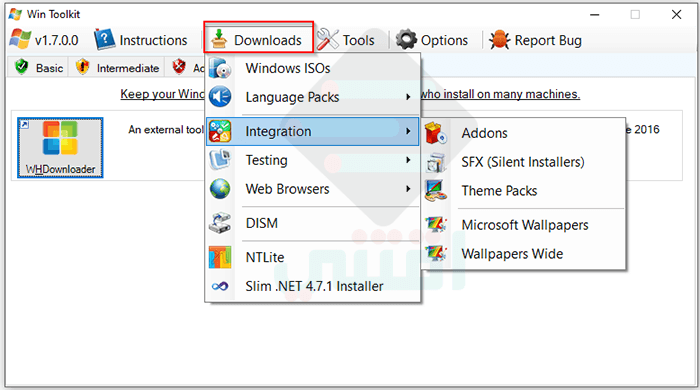
Task: Open the Options toolbar item
Action: click(432, 40)
